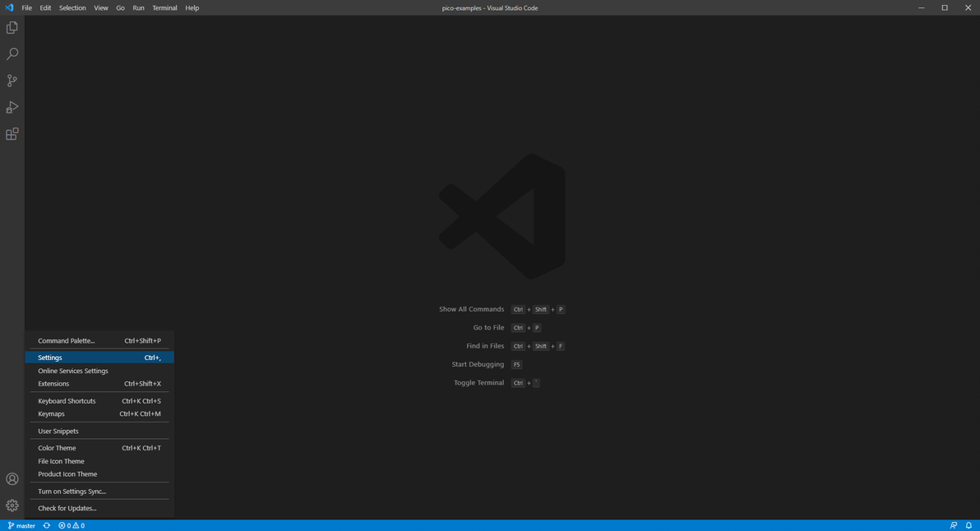Click the window title pico-examples - Visual Studio Code
The height and width of the screenshot is (531, 980).
[x=490, y=8]
